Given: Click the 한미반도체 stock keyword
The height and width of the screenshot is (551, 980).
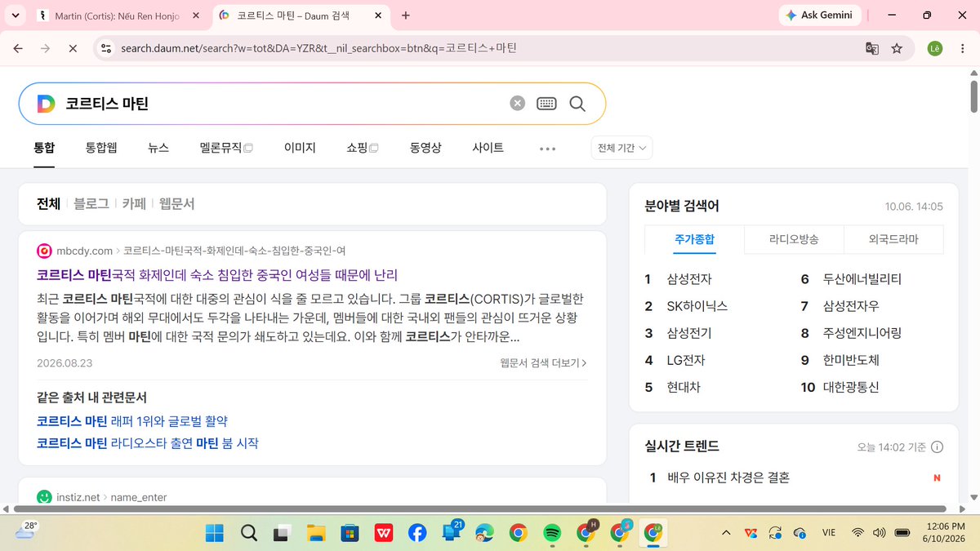Looking at the screenshot, I should (851, 360).
